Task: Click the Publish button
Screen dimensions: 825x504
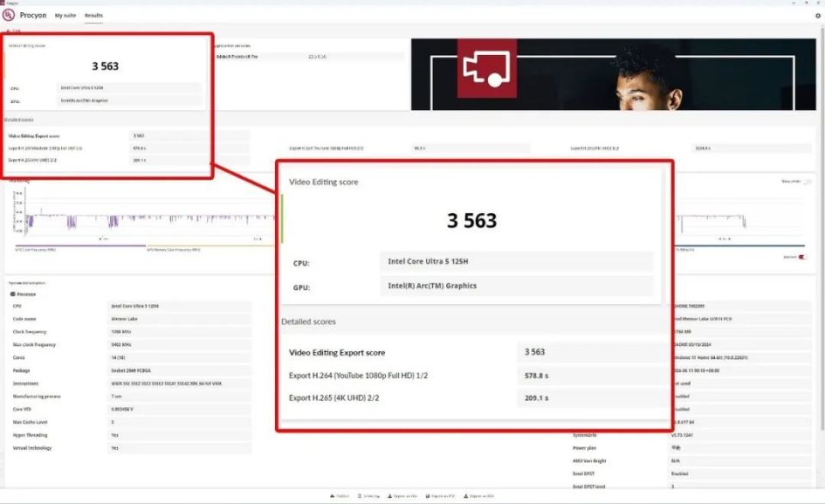Action: point(339,496)
